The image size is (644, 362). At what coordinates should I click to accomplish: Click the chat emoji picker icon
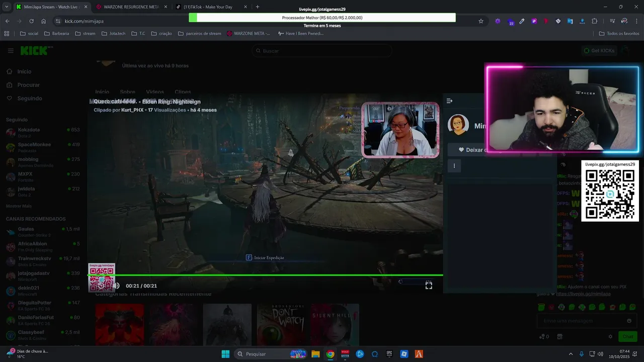[x=629, y=321]
